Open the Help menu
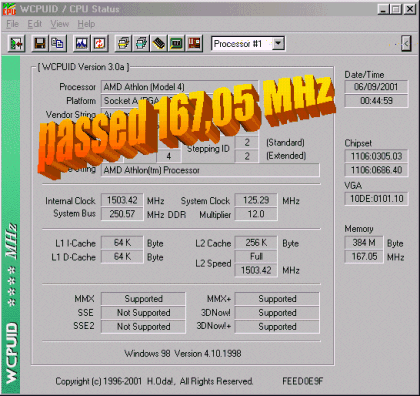 tap(86, 24)
